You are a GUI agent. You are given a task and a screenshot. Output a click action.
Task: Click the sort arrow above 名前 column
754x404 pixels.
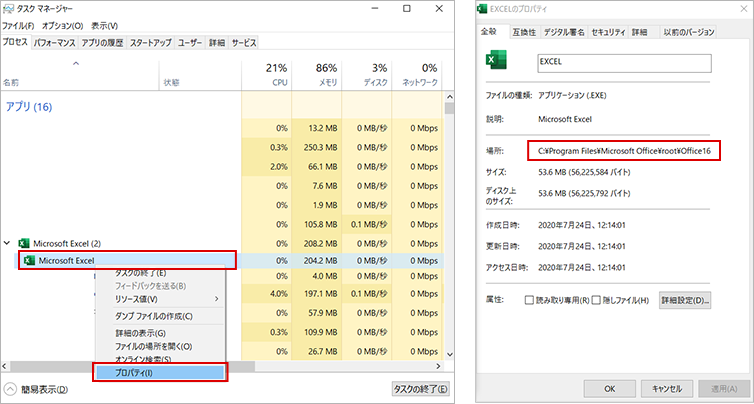coord(75,63)
